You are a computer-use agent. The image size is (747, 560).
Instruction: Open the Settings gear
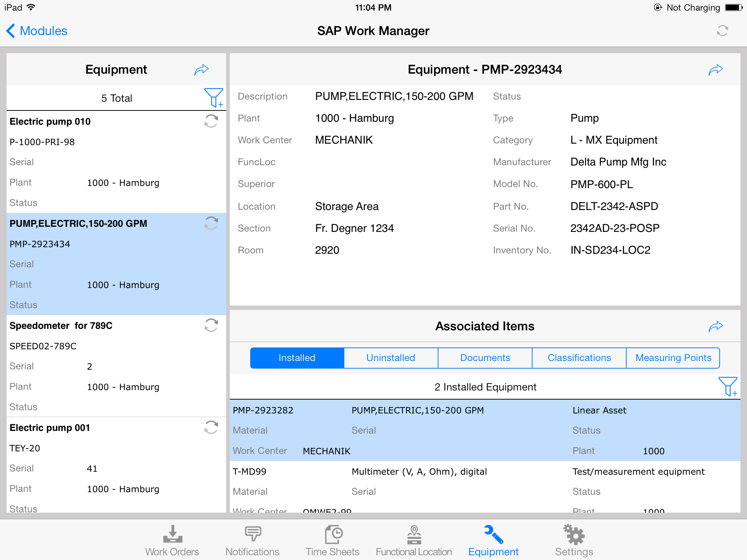click(x=574, y=541)
